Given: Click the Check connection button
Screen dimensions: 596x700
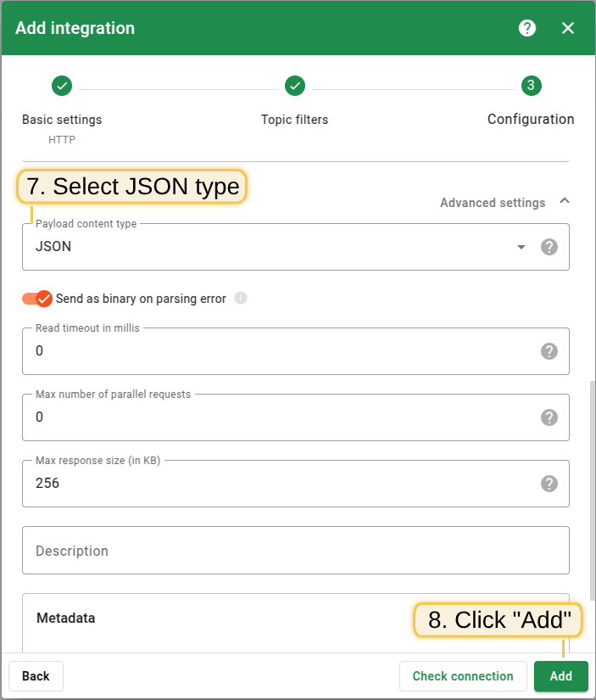Looking at the screenshot, I should (463, 676).
